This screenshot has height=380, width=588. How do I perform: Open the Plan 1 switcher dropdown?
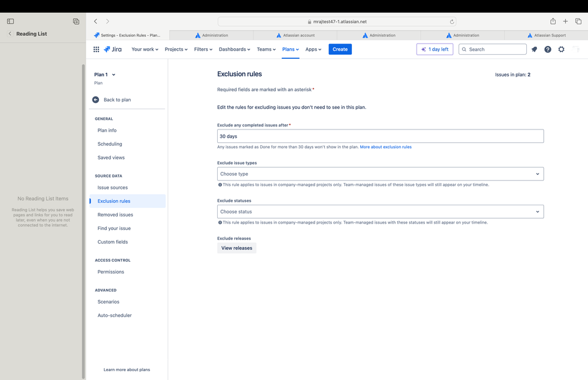[105, 75]
